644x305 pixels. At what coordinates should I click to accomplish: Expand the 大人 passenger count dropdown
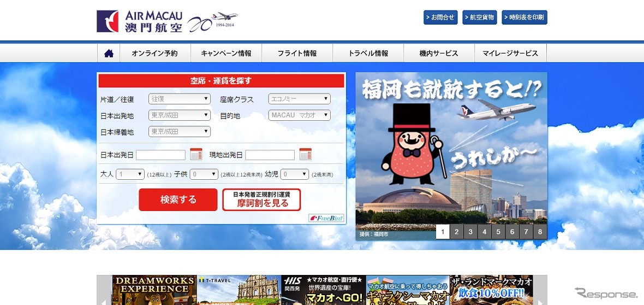pos(130,174)
